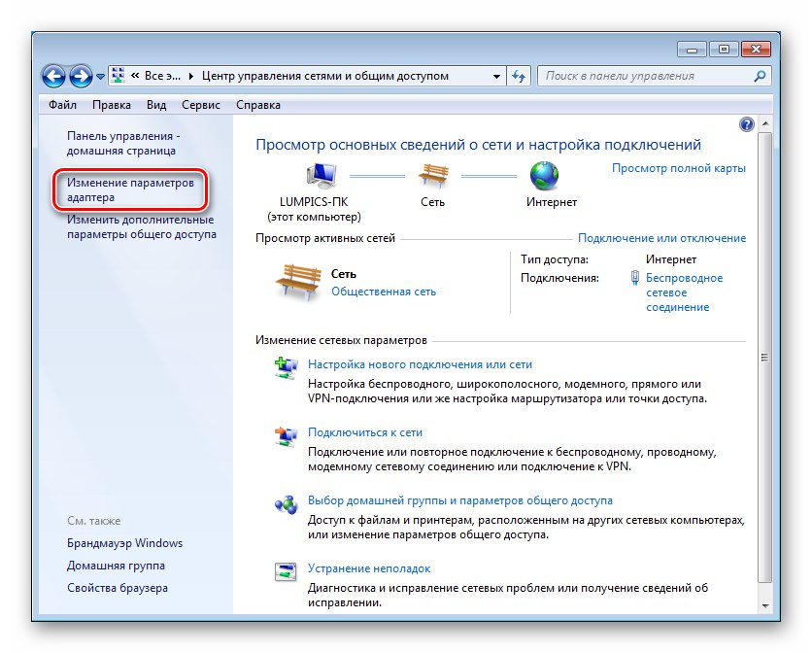Screen dimensions: 812x653
Task: Click the Интернет access type value
Action: 670,259
